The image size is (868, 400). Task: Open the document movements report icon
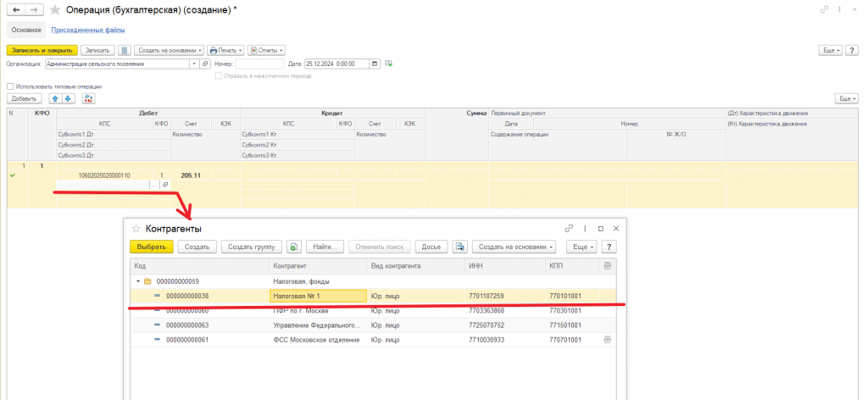click(x=125, y=50)
